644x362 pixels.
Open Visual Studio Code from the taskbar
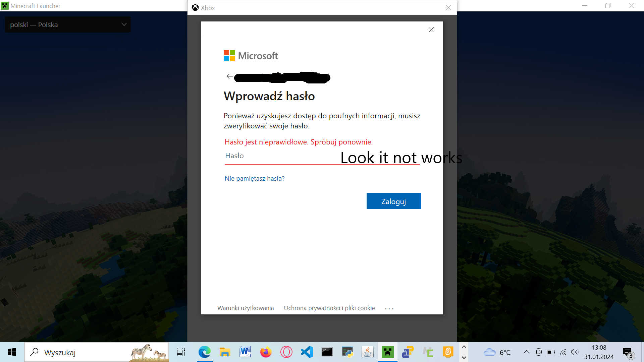[307, 352]
